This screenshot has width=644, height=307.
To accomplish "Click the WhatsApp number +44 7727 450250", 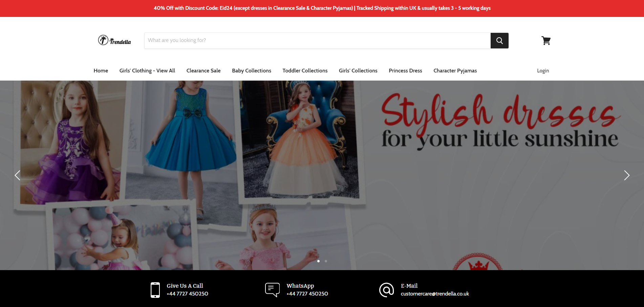I will click(307, 293).
